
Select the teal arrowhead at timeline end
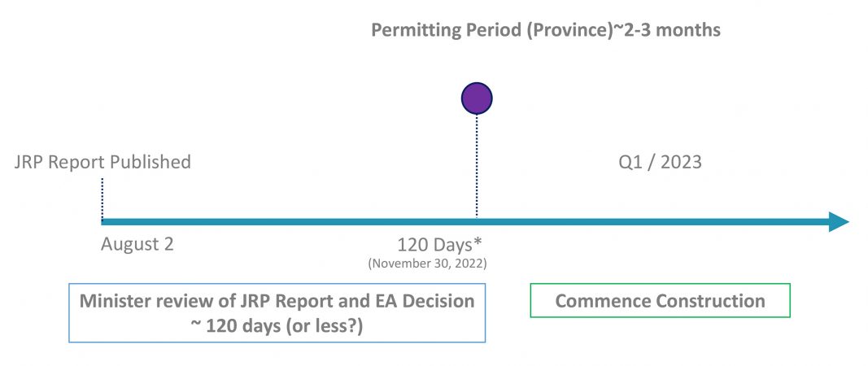[839, 221]
